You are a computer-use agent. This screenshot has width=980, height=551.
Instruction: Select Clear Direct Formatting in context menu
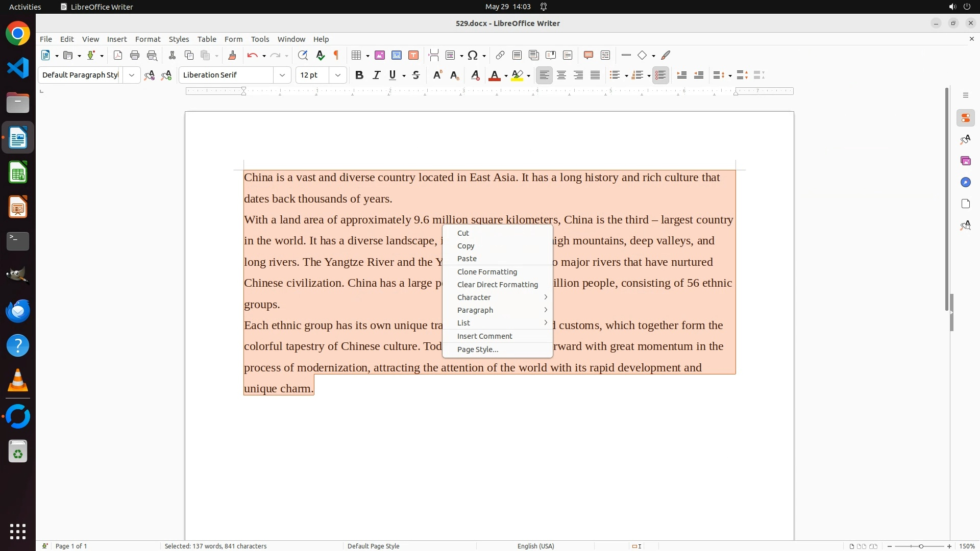(497, 285)
